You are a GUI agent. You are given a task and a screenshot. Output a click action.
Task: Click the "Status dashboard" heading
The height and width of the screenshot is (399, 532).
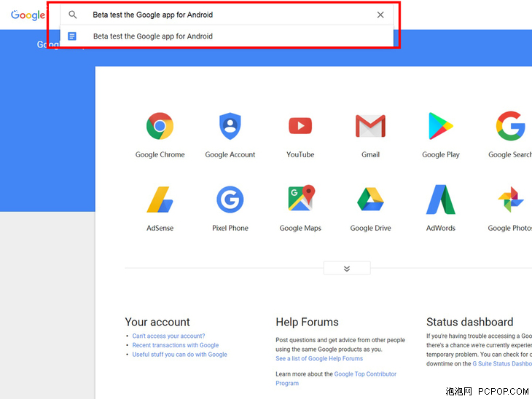pos(469,322)
